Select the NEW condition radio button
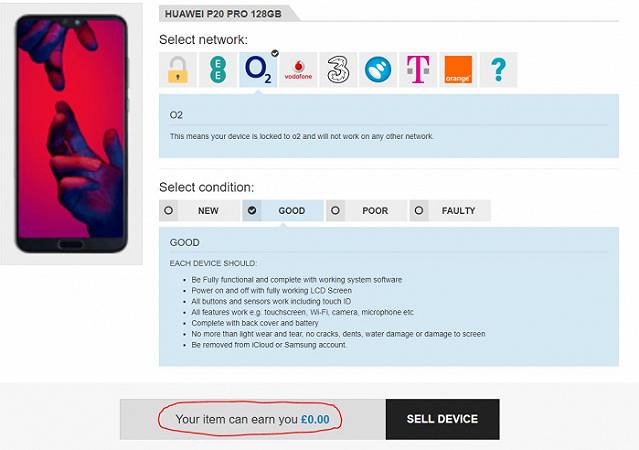The image size is (639, 450). [168, 211]
